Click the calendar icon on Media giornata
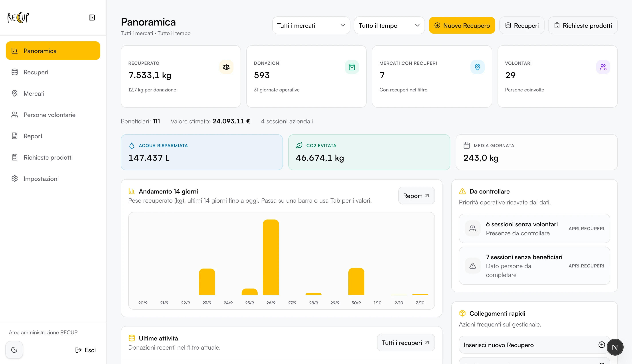Viewport: 632px width, 364px height. pyautogui.click(x=466, y=146)
